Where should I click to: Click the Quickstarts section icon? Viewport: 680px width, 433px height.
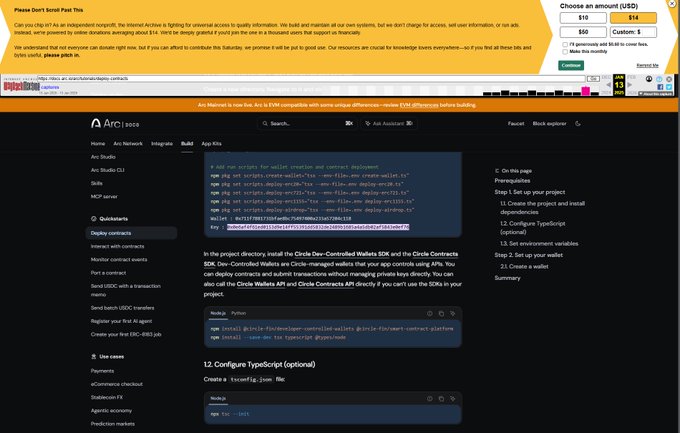[x=94, y=219]
